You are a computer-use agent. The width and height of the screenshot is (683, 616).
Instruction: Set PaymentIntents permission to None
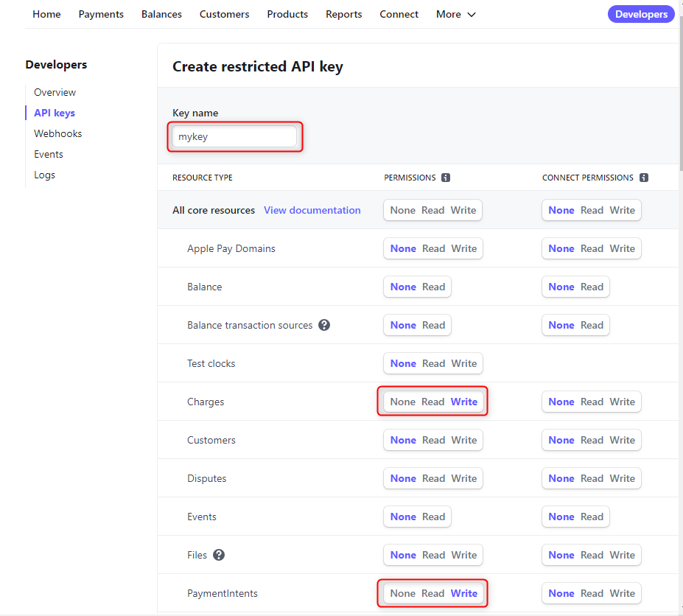402,593
